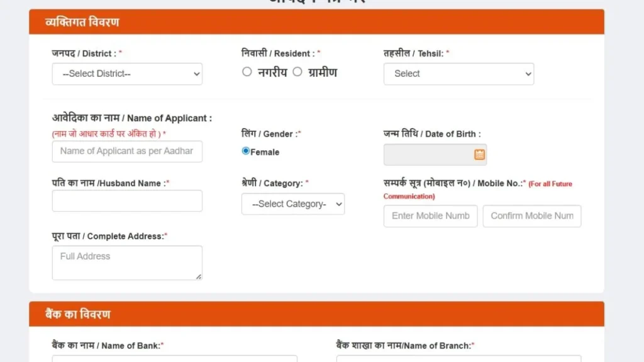Click the Name of Applicant input field
Viewport: 644px width, 362px height.
pyautogui.click(x=127, y=151)
